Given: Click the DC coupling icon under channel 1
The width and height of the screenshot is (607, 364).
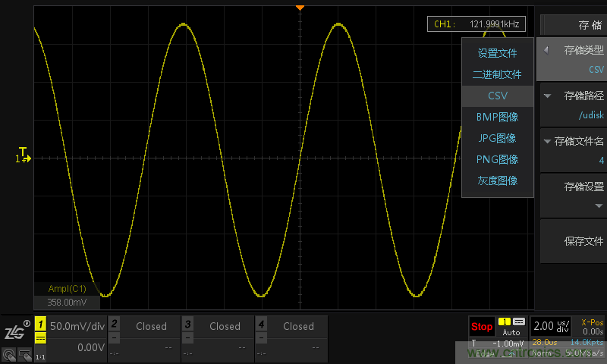Looking at the screenshot, I should tap(41, 340).
